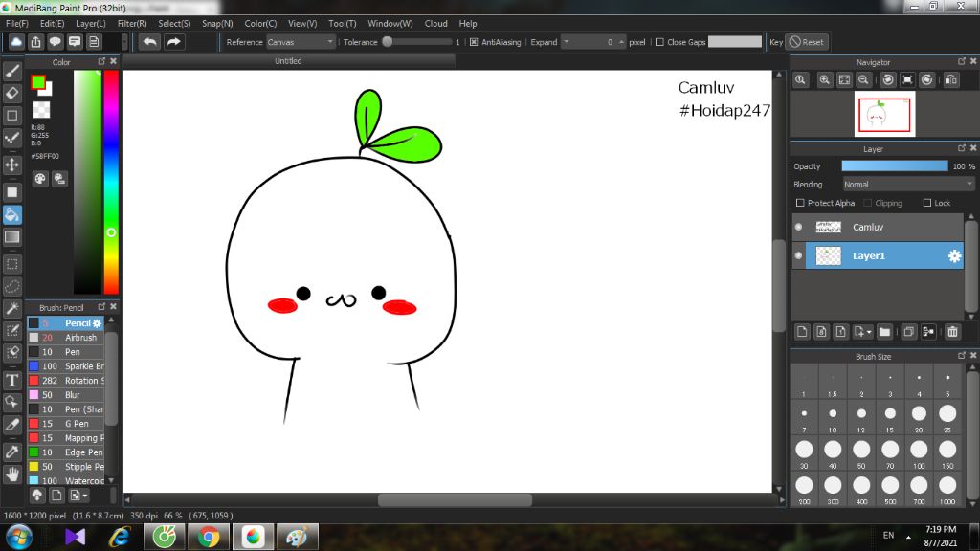Open the Filter menu

[132, 24]
